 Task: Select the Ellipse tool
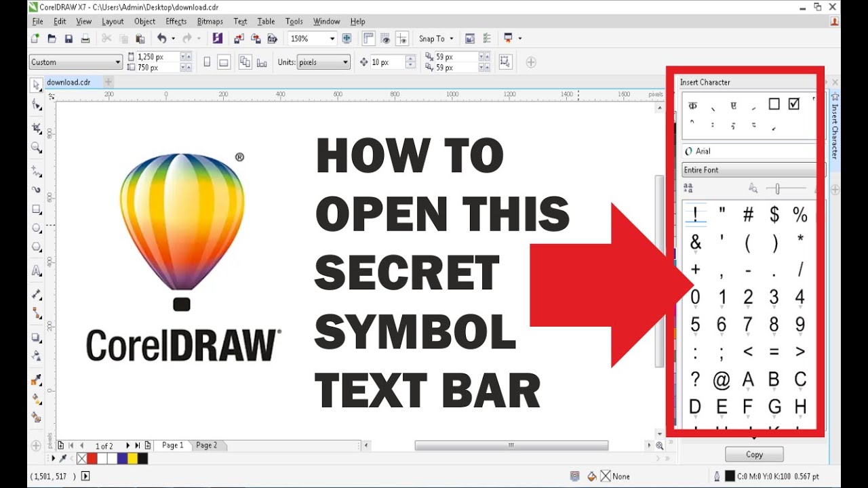click(x=37, y=228)
